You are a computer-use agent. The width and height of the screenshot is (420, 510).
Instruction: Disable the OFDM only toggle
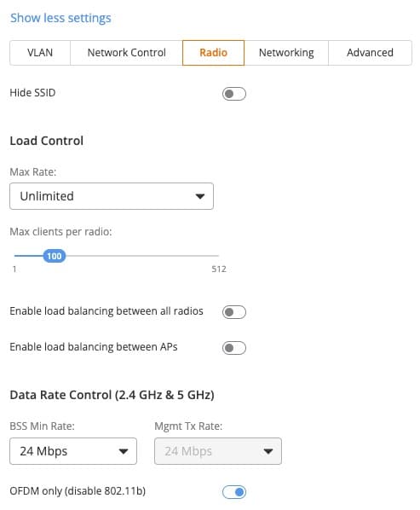click(234, 492)
